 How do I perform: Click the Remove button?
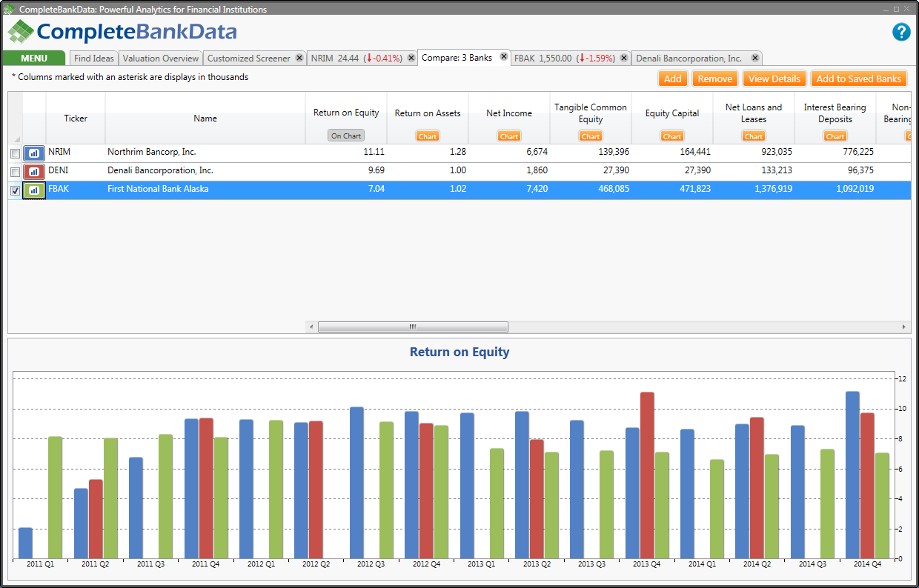[x=715, y=78]
